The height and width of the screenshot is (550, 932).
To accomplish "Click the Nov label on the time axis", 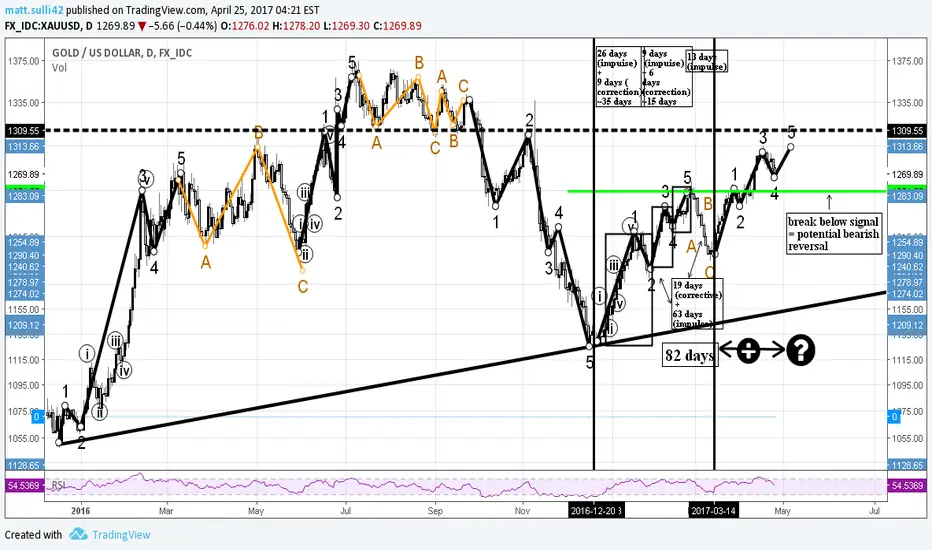I will tap(522, 511).
